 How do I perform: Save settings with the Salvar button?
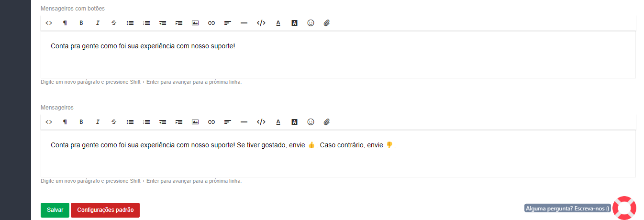tap(55, 210)
